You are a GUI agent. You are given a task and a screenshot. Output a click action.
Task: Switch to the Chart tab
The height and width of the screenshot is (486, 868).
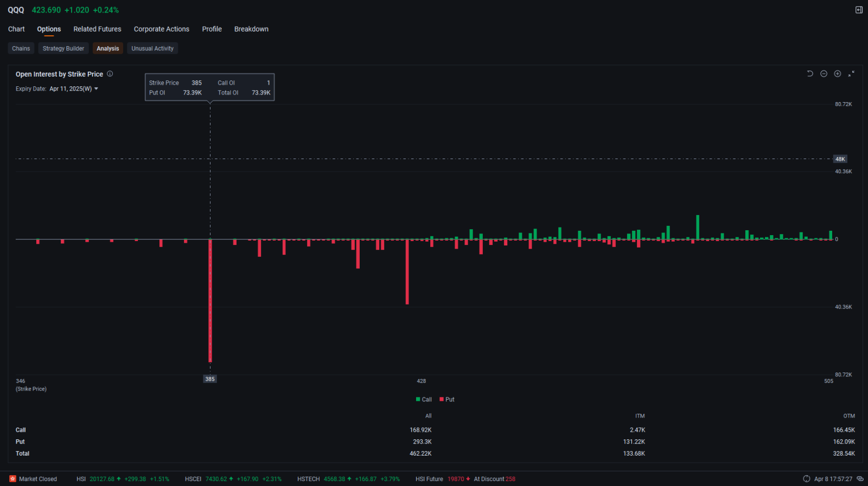(x=16, y=29)
